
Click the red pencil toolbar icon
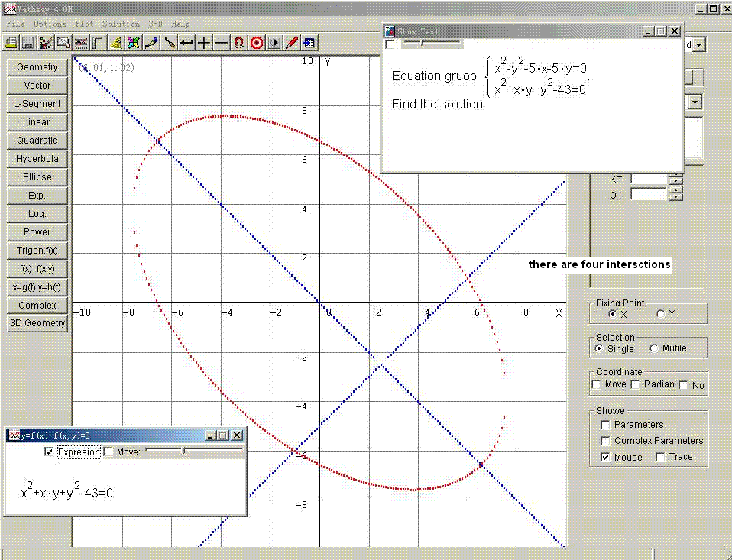[292, 43]
